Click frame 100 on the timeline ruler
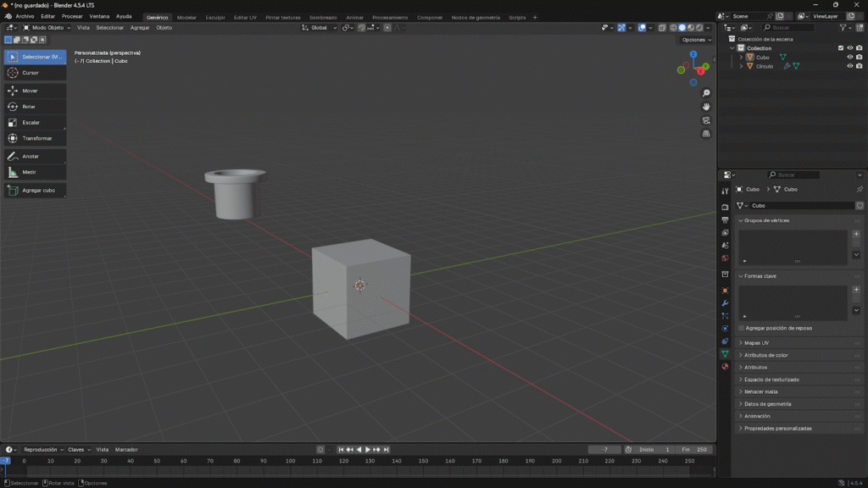Image resolution: width=868 pixels, height=488 pixels. (290, 461)
